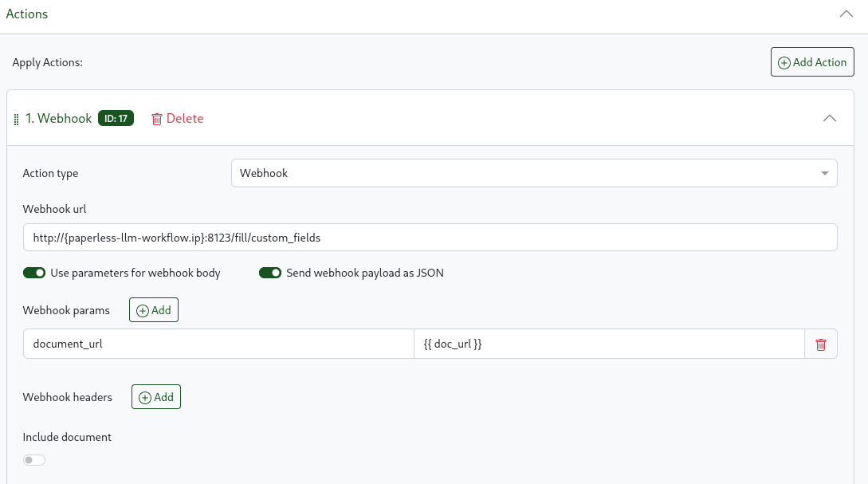Click the plus icon inside Add Action
The width and height of the screenshot is (868, 484).
coord(783,61)
